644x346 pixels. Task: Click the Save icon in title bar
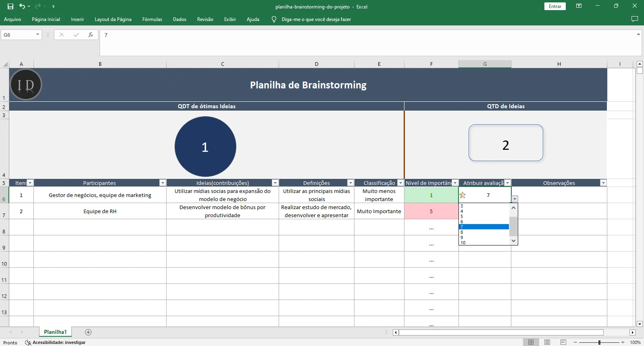(x=10, y=6)
